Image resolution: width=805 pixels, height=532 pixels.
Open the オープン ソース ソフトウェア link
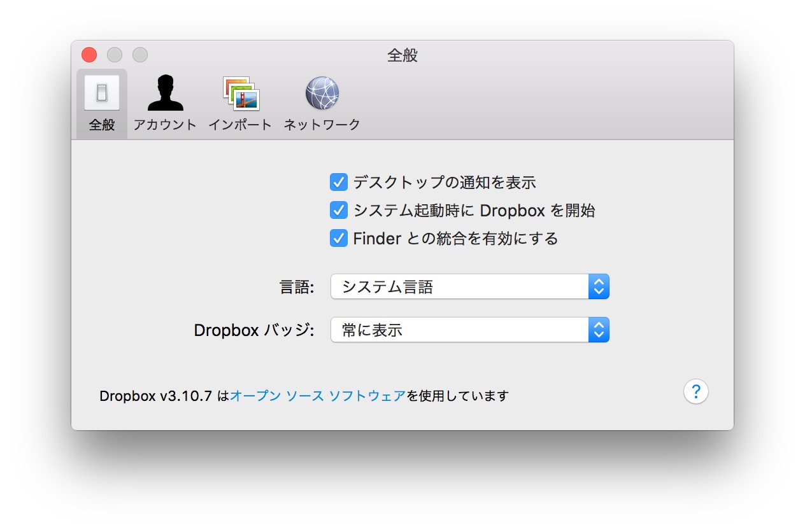pos(318,396)
